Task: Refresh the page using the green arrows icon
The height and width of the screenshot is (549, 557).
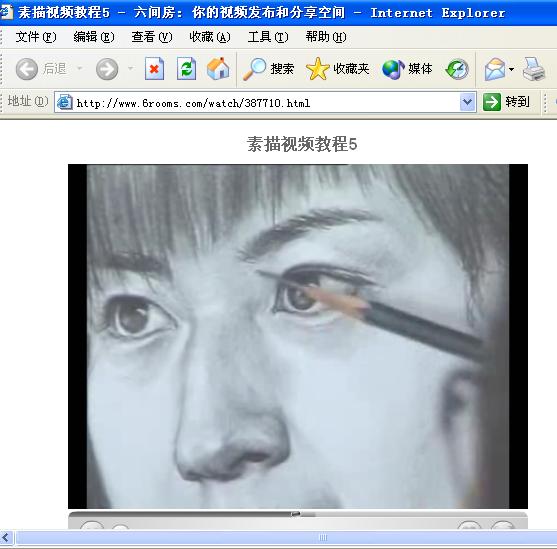Action: click(186, 69)
